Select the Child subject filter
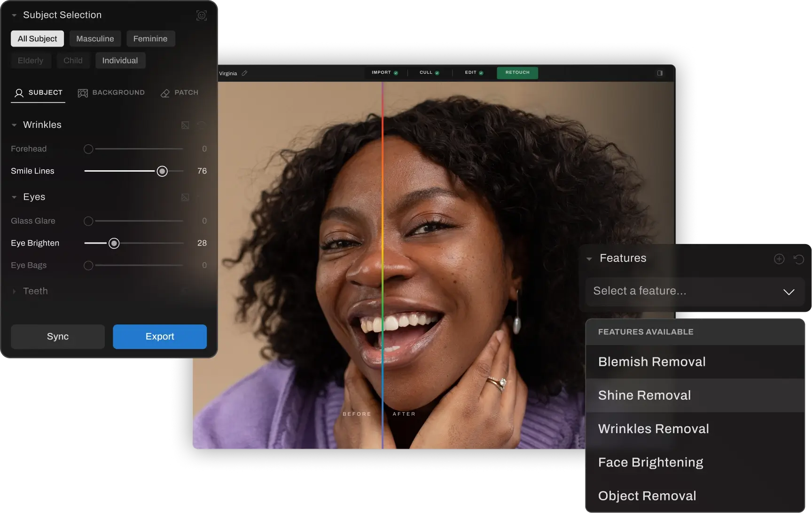Image resolution: width=812 pixels, height=513 pixels. [x=73, y=61]
